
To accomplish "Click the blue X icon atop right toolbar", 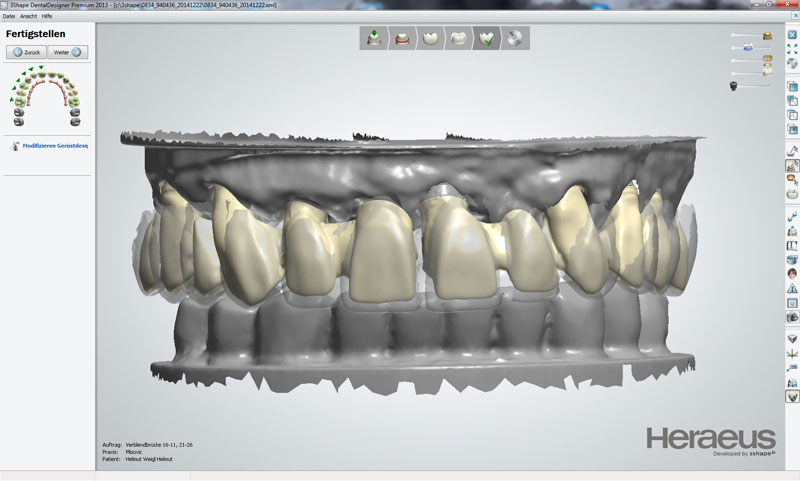I will [792, 35].
